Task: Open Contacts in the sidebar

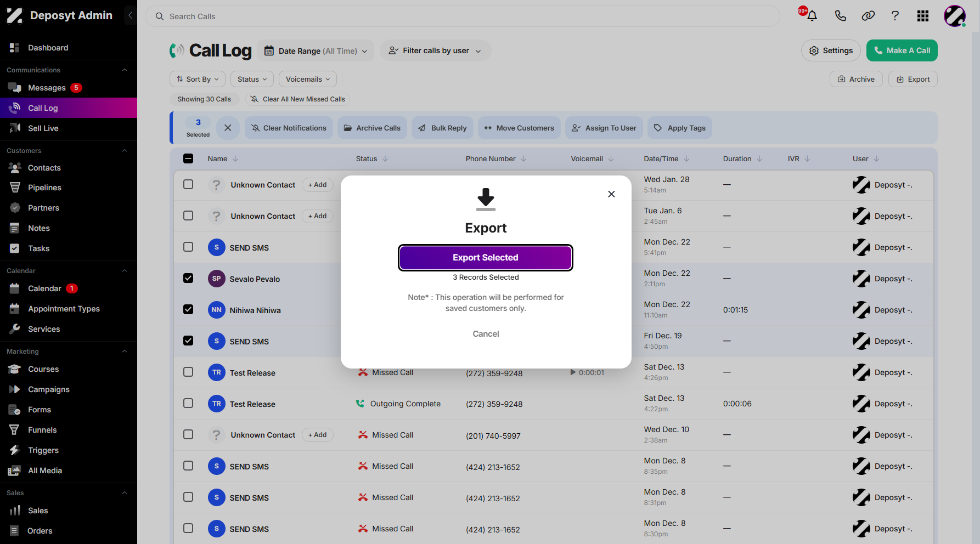Action: coord(44,168)
